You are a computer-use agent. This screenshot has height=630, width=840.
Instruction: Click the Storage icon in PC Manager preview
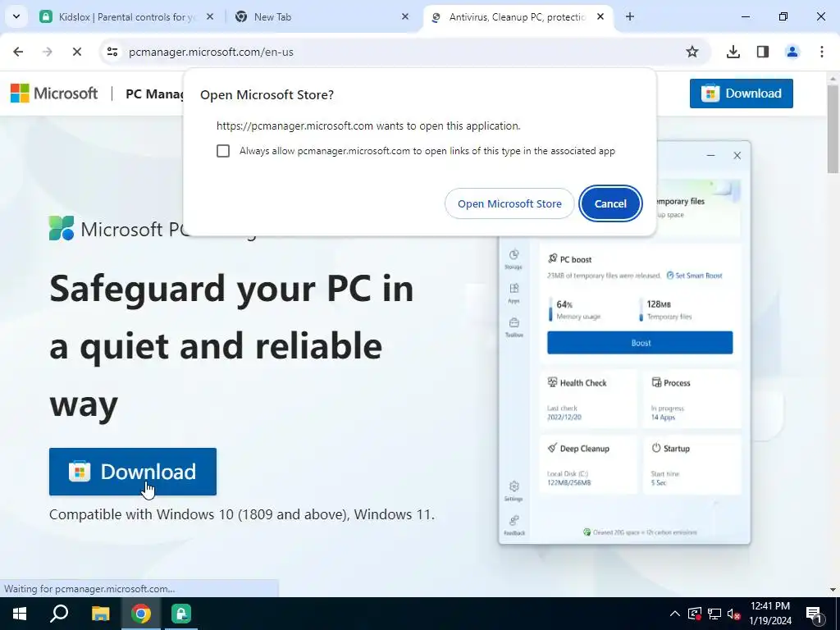[514, 258]
